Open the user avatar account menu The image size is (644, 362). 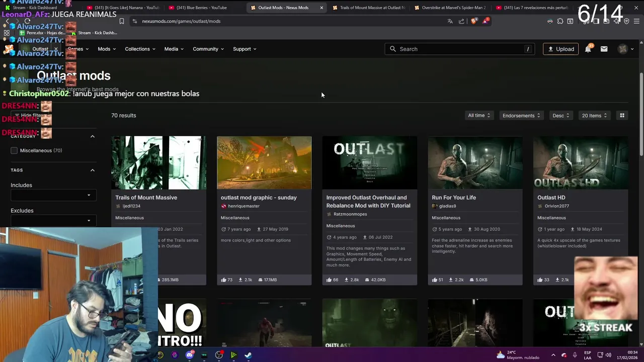(x=626, y=49)
